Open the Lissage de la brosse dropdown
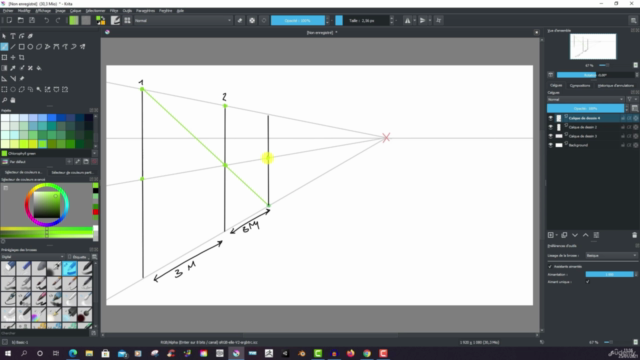Viewport: 640px width, 360px height. coord(611,256)
